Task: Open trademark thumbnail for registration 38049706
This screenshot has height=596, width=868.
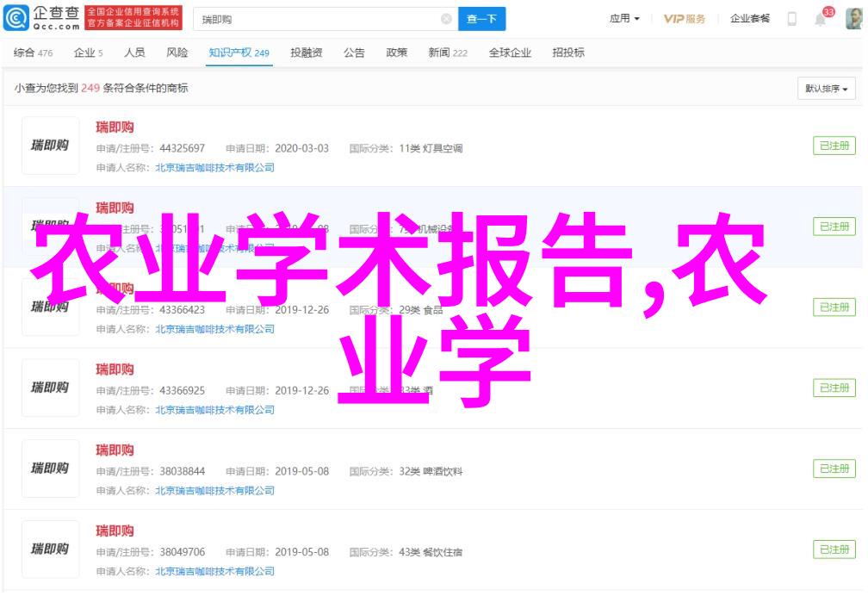Action: [x=50, y=549]
